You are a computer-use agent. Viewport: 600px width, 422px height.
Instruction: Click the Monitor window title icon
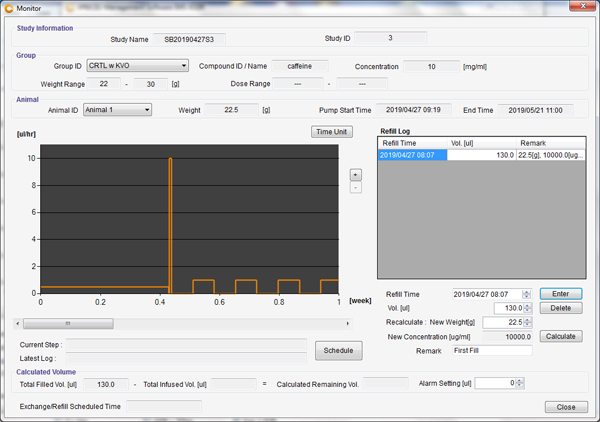8,8
